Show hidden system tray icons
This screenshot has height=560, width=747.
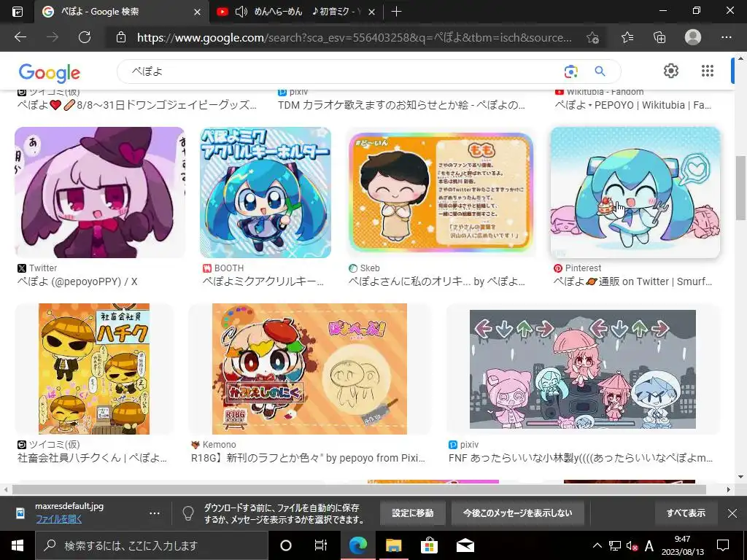tap(597, 545)
